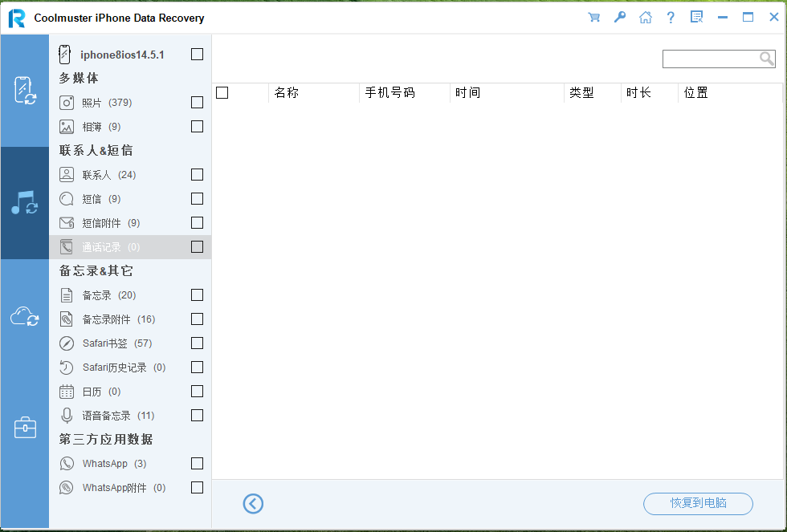Toggle the table header select-all checkbox
This screenshot has height=532, width=787.
[222, 93]
